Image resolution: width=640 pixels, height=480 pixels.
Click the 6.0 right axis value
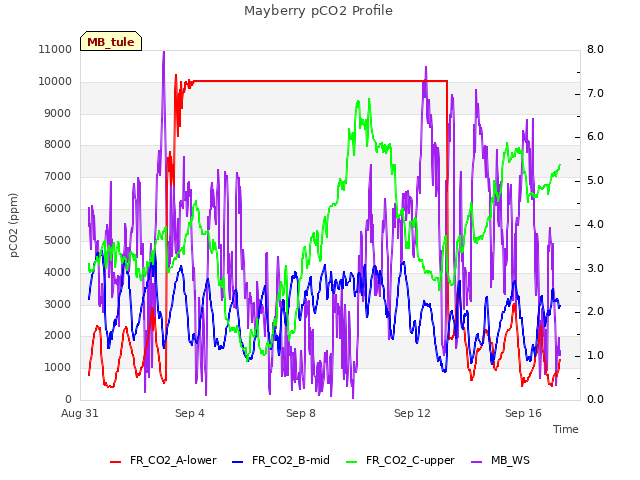596,137
